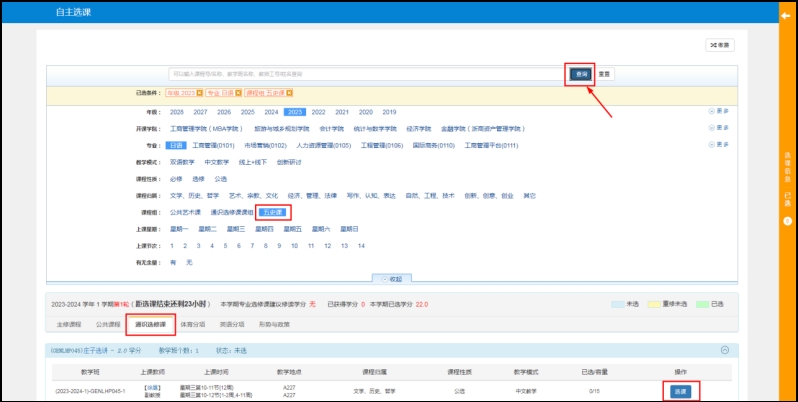The height and width of the screenshot is (402, 798).
Task: Expand 更多 options for the 年级 row
Action: [x=718, y=112]
